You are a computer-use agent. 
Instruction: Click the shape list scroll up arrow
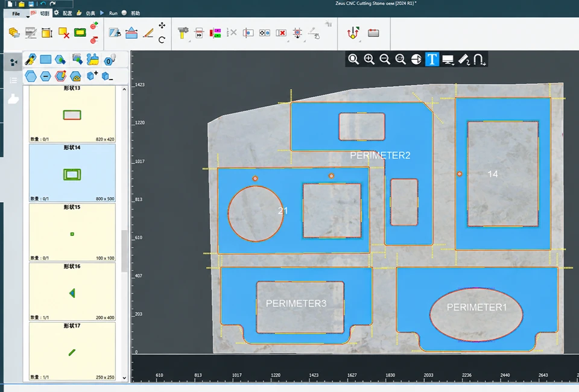[124, 89]
